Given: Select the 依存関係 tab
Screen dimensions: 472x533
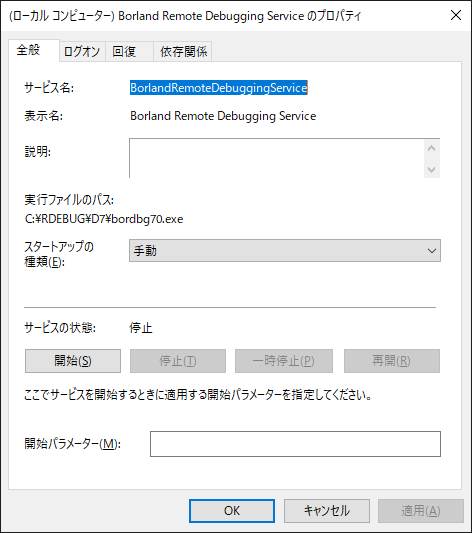Looking at the screenshot, I should tap(183, 52).
